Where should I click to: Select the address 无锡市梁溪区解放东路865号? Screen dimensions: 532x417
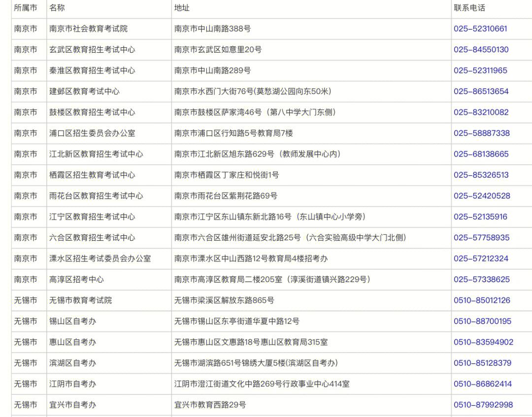point(224,300)
